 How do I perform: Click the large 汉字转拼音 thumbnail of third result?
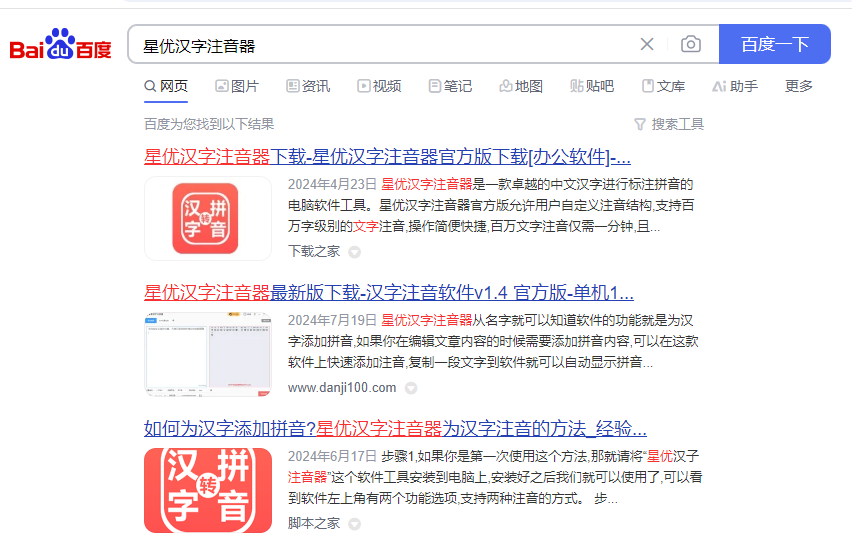point(208,490)
